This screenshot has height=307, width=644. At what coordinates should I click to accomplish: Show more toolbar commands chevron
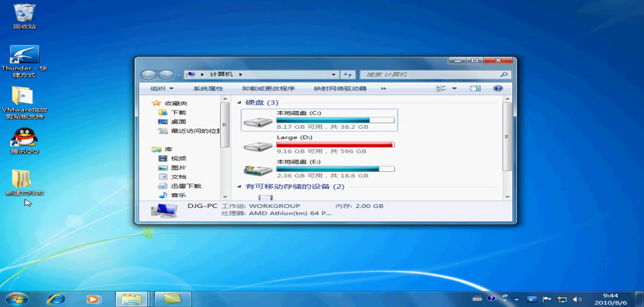click(383, 88)
